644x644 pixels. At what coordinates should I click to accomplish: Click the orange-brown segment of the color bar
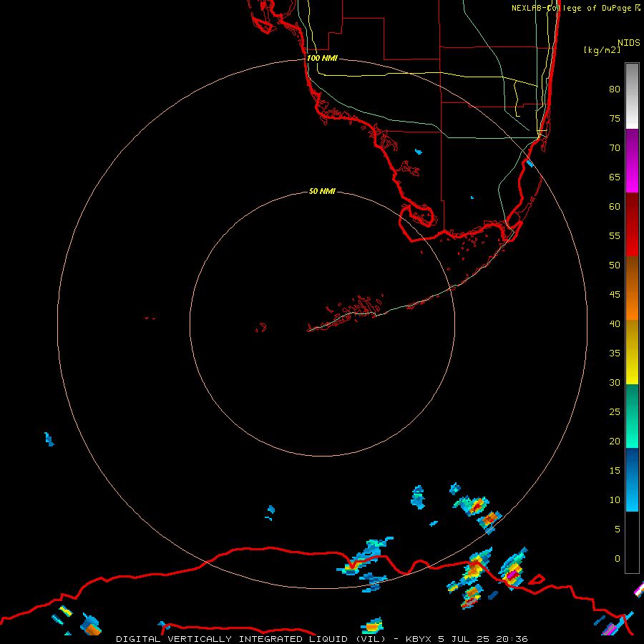click(x=632, y=288)
